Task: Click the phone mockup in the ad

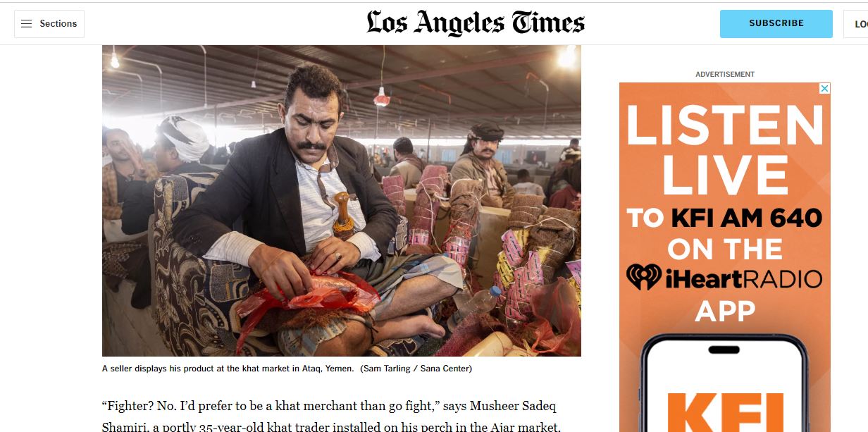Action: pyautogui.click(x=725, y=383)
